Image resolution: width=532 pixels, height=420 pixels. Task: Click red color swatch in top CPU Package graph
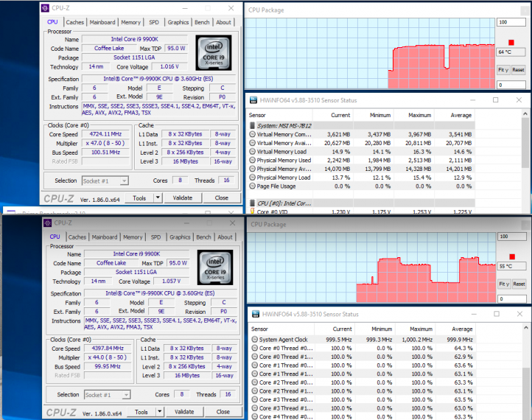pos(511,43)
